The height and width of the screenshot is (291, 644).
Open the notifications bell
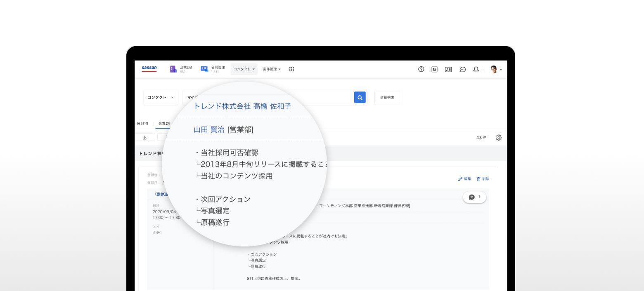point(476,69)
